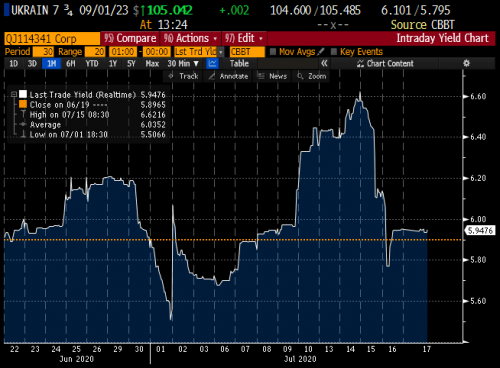Click the CBBT source field
Image resolution: width=500 pixels, height=368 pixels.
(247, 52)
